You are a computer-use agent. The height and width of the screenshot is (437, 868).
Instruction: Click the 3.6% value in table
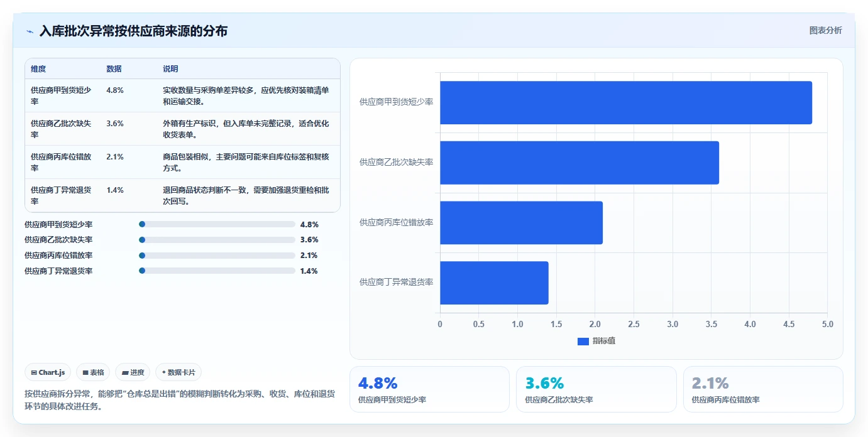[115, 124]
